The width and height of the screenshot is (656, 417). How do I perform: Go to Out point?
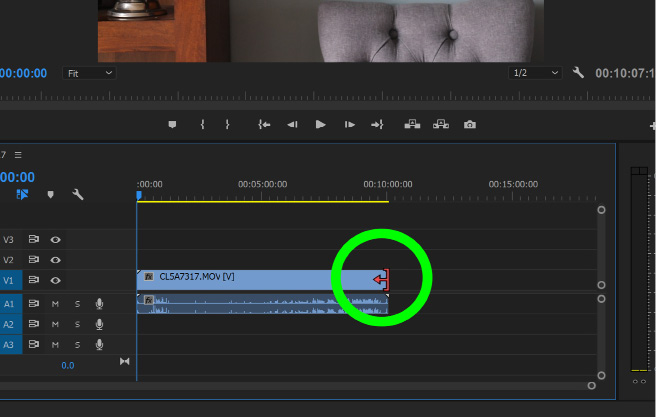[377, 125]
